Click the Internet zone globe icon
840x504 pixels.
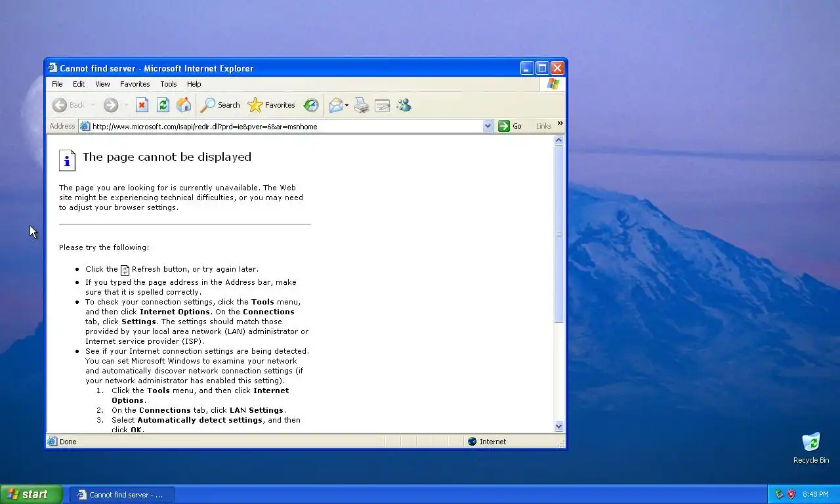tap(472, 442)
